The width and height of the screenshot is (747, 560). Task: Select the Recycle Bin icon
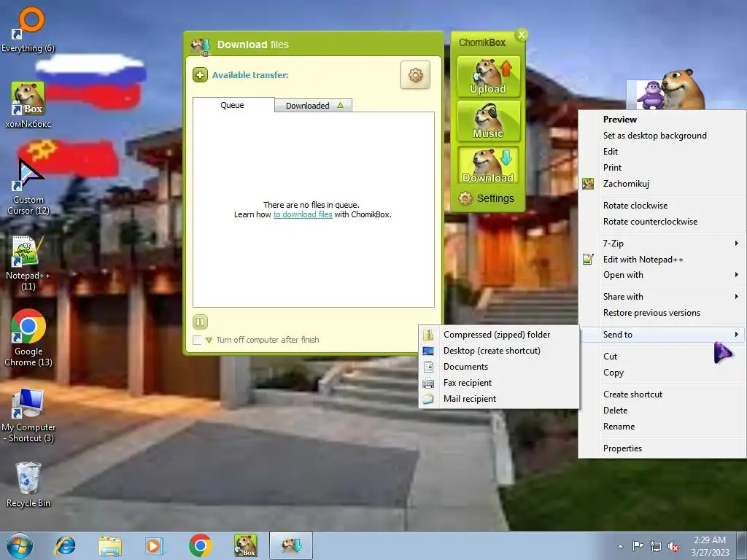click(28, 484)
